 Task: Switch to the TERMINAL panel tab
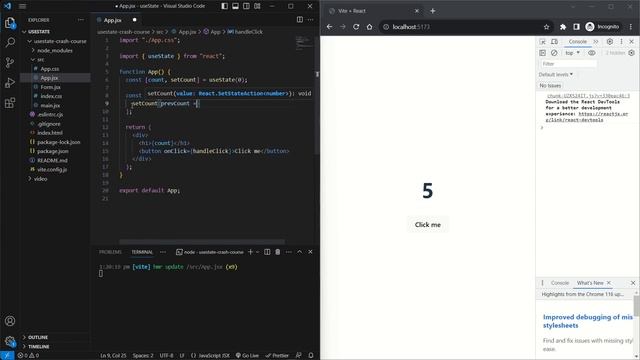[142, 252]
